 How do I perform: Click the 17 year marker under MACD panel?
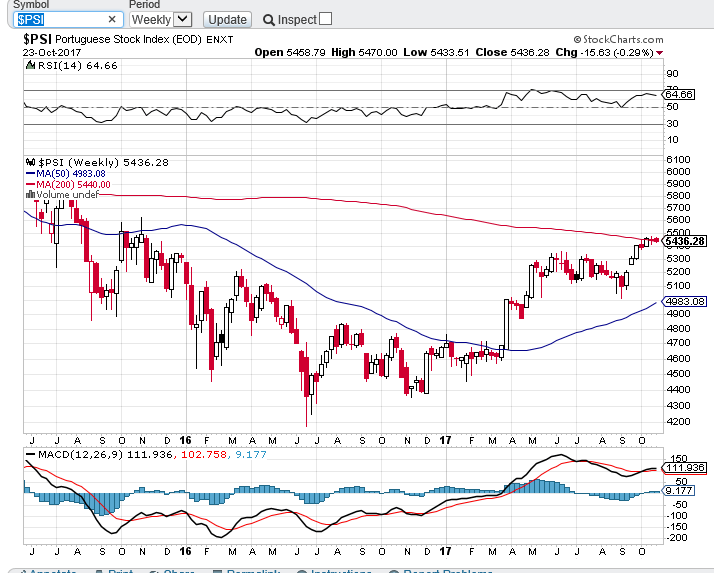point(445,552)
